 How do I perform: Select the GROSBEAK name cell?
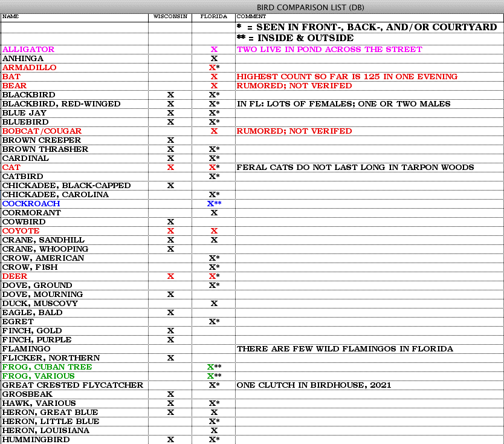74,394
